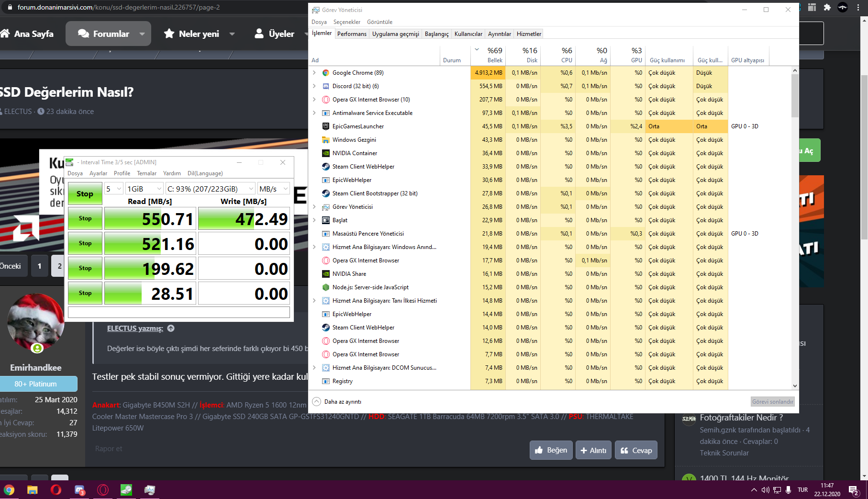Click the main Stop button in CrystalDiskMark

click(85, 193)
